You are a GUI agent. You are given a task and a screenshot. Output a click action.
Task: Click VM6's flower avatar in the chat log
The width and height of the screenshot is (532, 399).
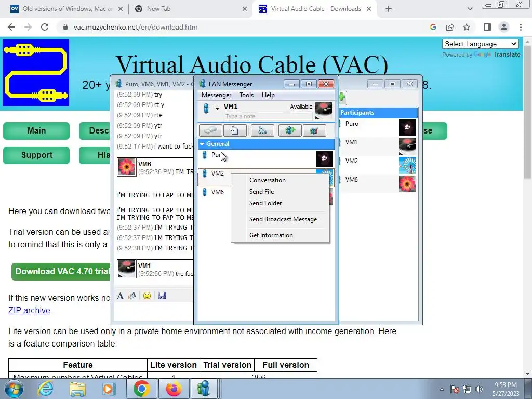point(127,167)
